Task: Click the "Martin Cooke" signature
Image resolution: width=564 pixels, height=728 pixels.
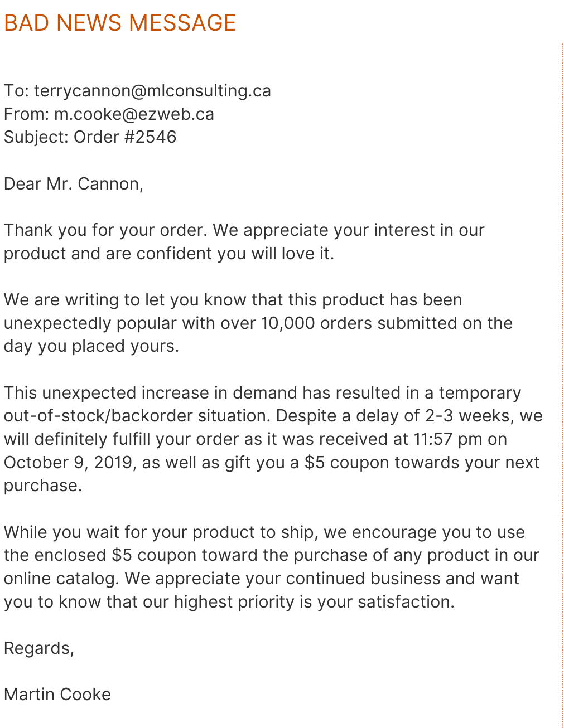Action: tap(57, 695)
